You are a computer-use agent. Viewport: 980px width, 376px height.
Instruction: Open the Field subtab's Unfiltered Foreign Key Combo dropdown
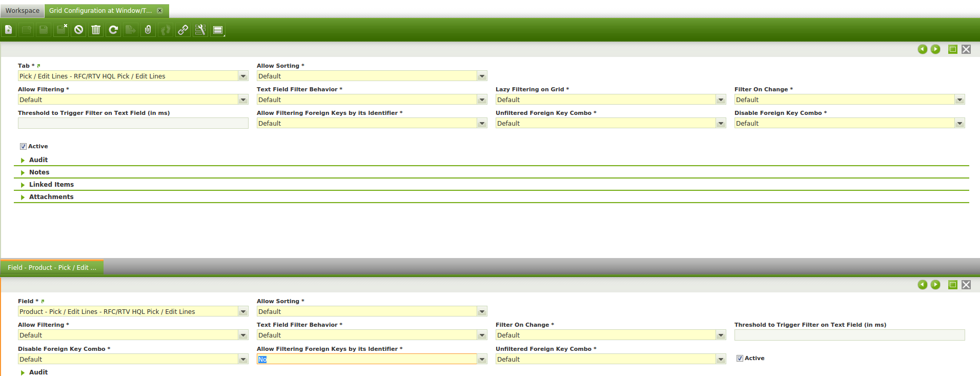721,359
